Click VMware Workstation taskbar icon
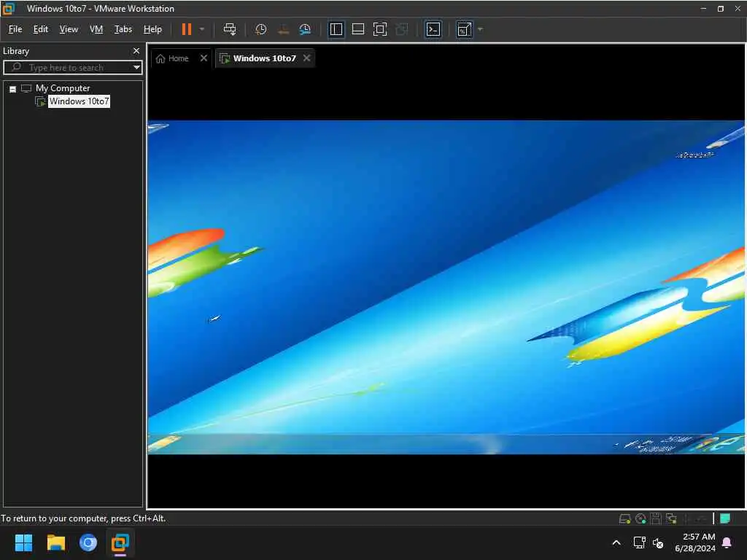Screen dimensions: 747x560 point(120,542)
